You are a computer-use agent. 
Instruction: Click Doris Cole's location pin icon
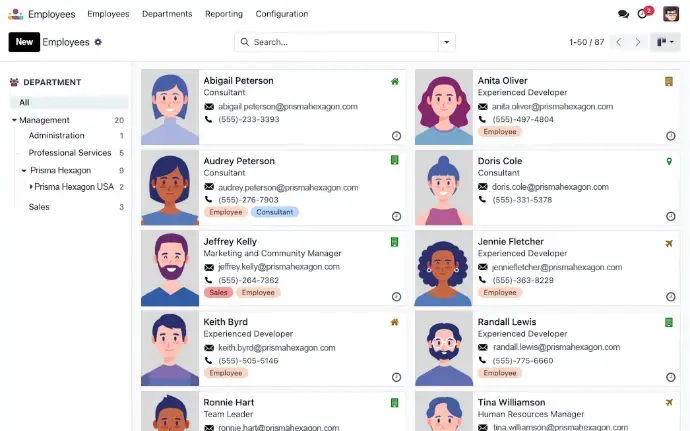coord(669,161)
